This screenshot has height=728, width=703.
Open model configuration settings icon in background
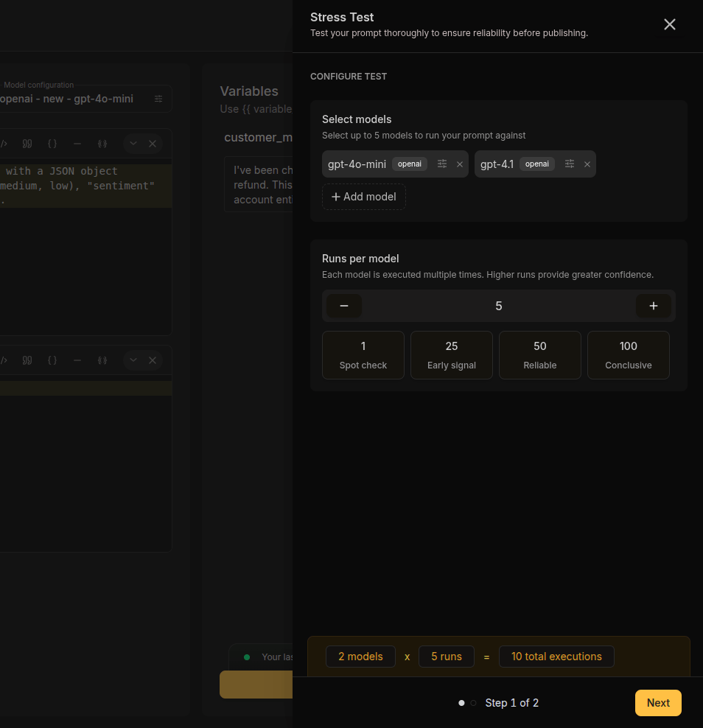coord(158,99)
